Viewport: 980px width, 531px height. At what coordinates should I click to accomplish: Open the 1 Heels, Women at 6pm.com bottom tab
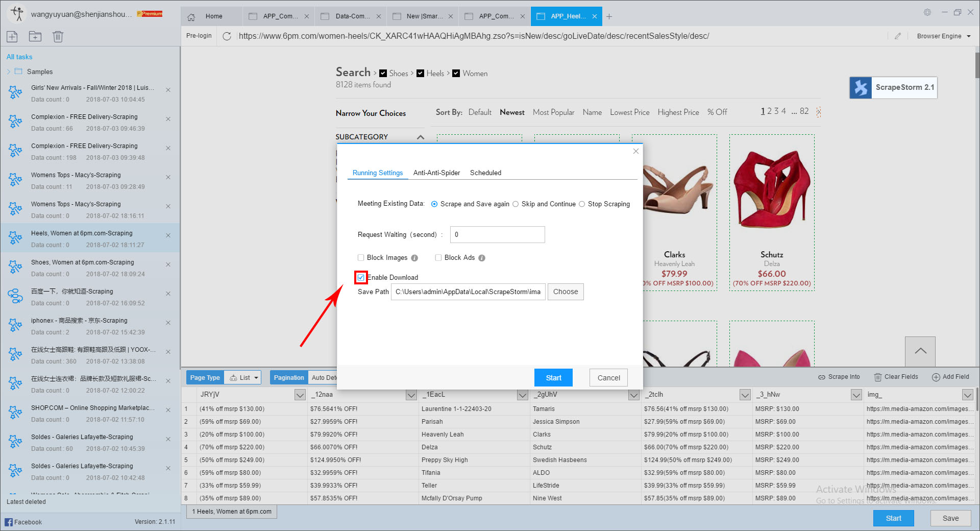(232, 512)
